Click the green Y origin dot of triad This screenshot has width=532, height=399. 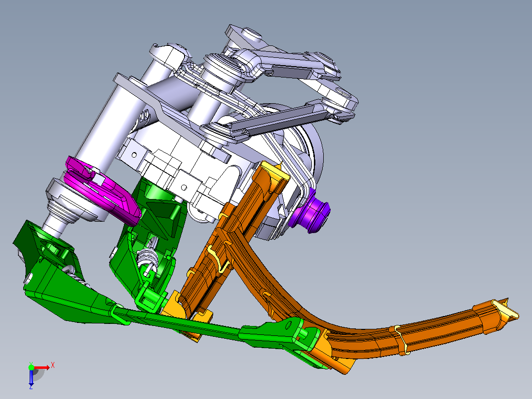31,367
